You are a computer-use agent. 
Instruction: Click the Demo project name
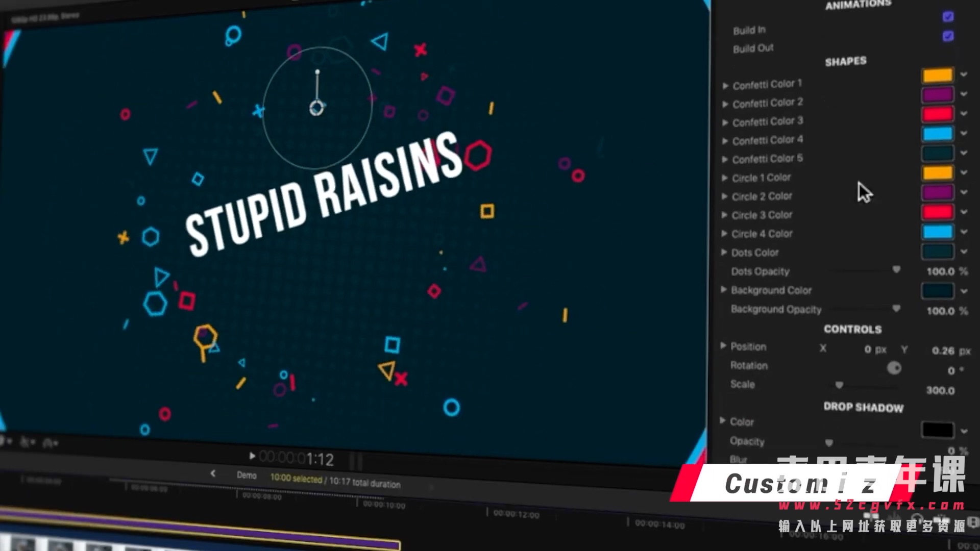[247, 475]
